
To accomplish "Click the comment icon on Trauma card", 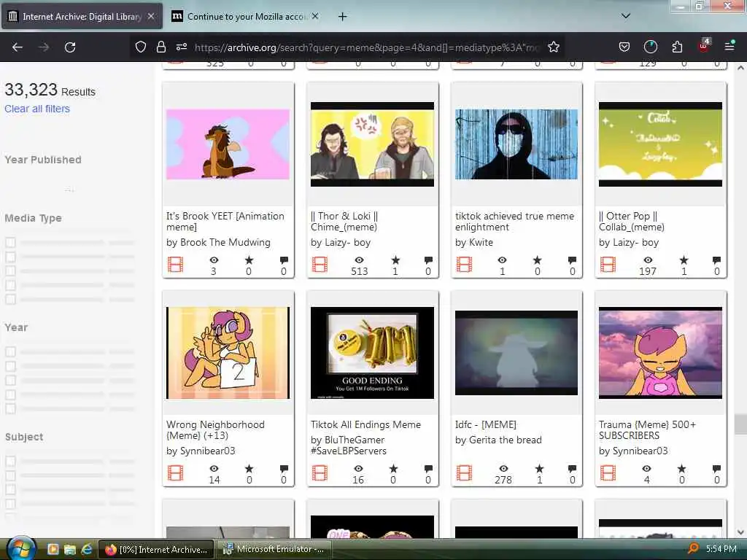I will [x=716, y=469].
